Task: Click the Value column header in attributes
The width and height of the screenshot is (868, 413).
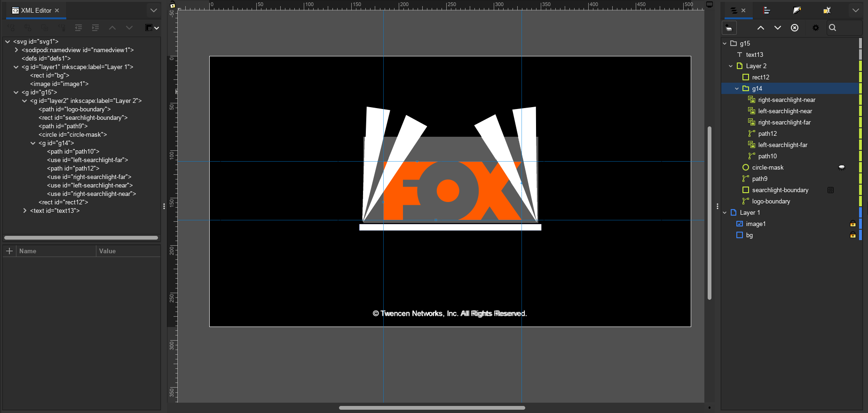Action: click(128, 251)
